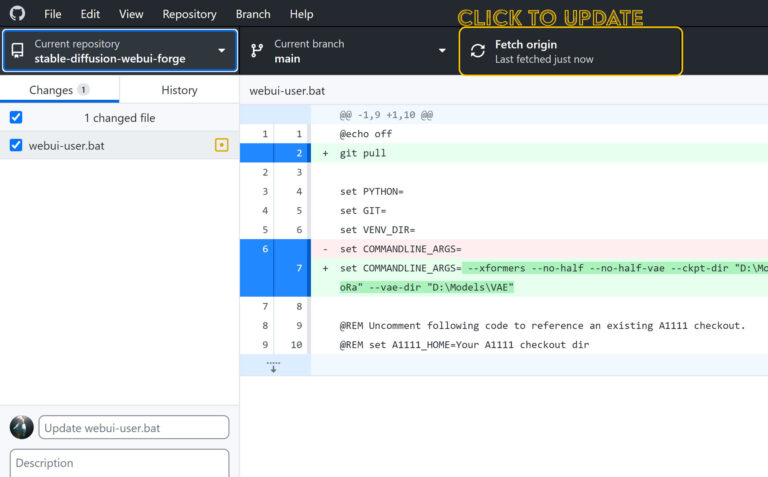Click the GitHub logo icon
This screenshot has width=768, height=477.
click(17, 14)
